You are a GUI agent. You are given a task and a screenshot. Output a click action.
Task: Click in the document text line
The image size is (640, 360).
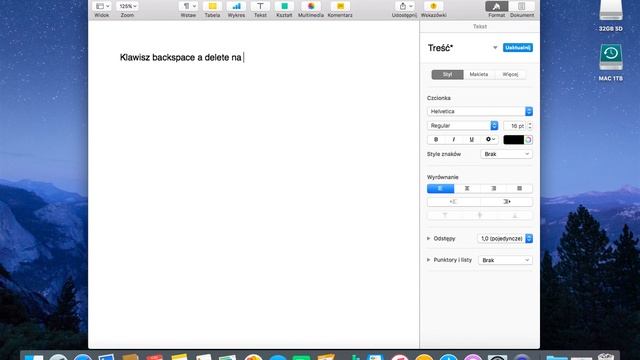click(x=180, y=58)
